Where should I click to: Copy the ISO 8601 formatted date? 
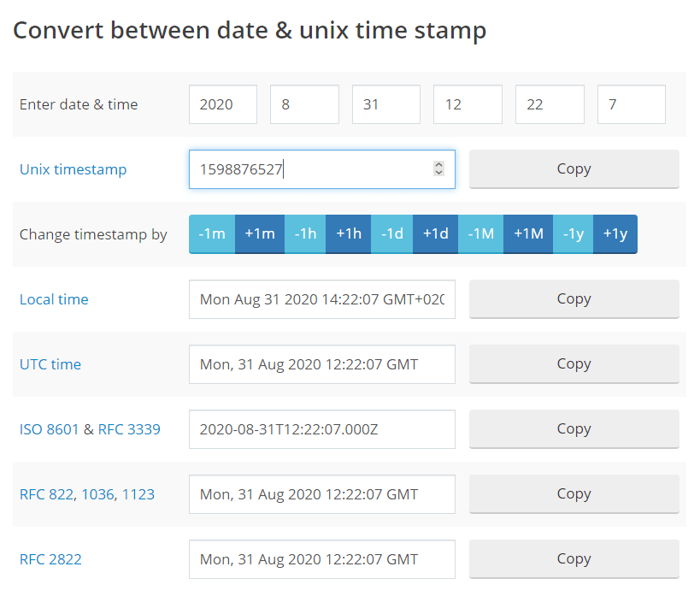pyautogui.click(x=574, y=428)
